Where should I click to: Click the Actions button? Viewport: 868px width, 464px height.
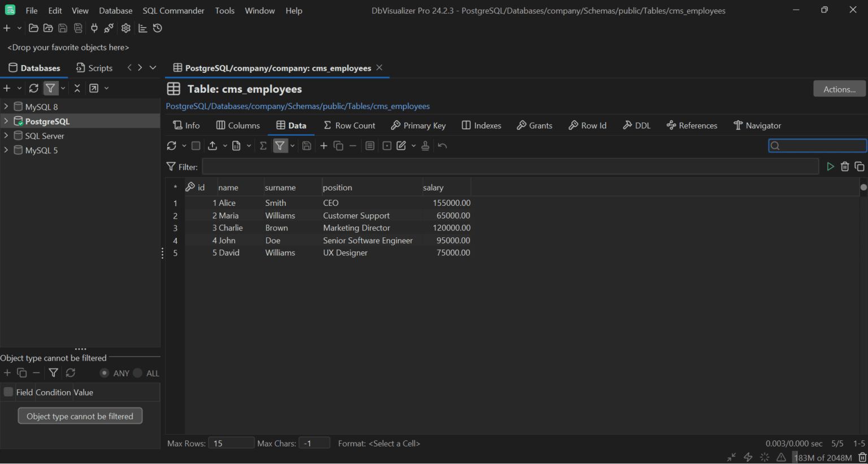click(839, 88)
